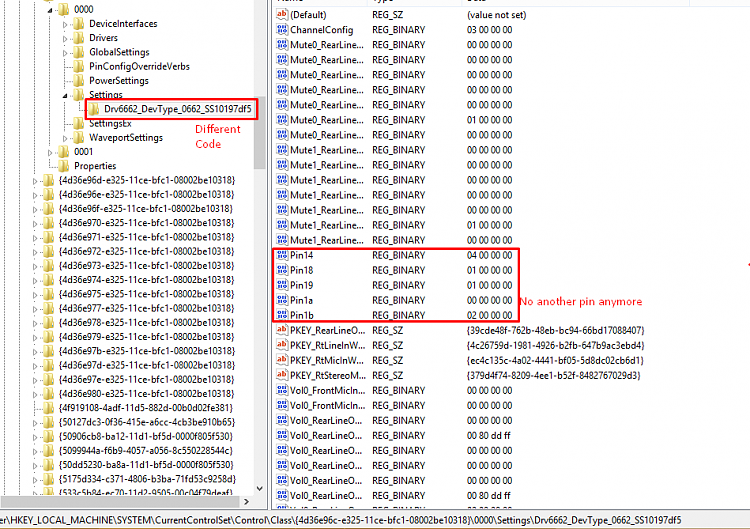
Task: Click the Drv6662_DevType_0662_SS10197df5 folder icon
Action: pos(94,109)
